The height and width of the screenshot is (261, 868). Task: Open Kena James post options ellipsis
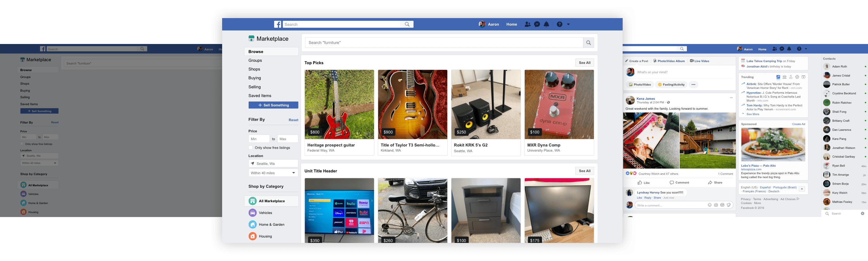pos(731,98)
